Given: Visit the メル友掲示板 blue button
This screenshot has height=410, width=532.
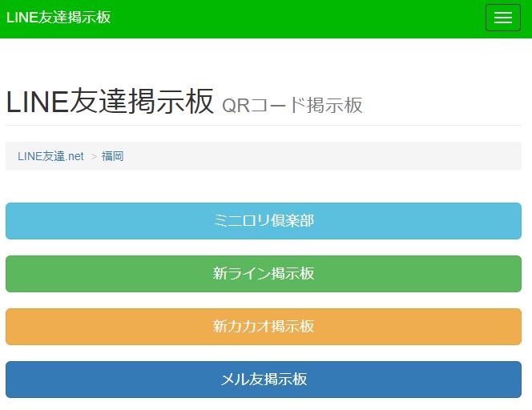Looking at the screenshot, I should (x=264, y=380).
